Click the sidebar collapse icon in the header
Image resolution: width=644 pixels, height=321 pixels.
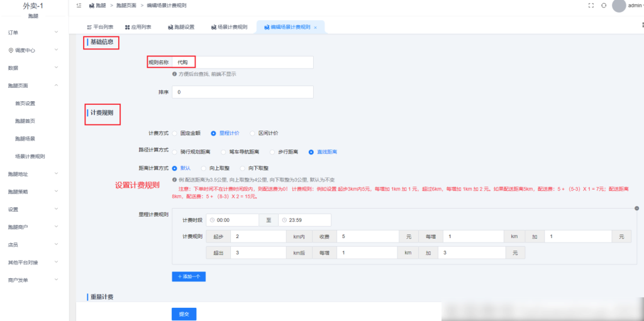click(79, 5)
